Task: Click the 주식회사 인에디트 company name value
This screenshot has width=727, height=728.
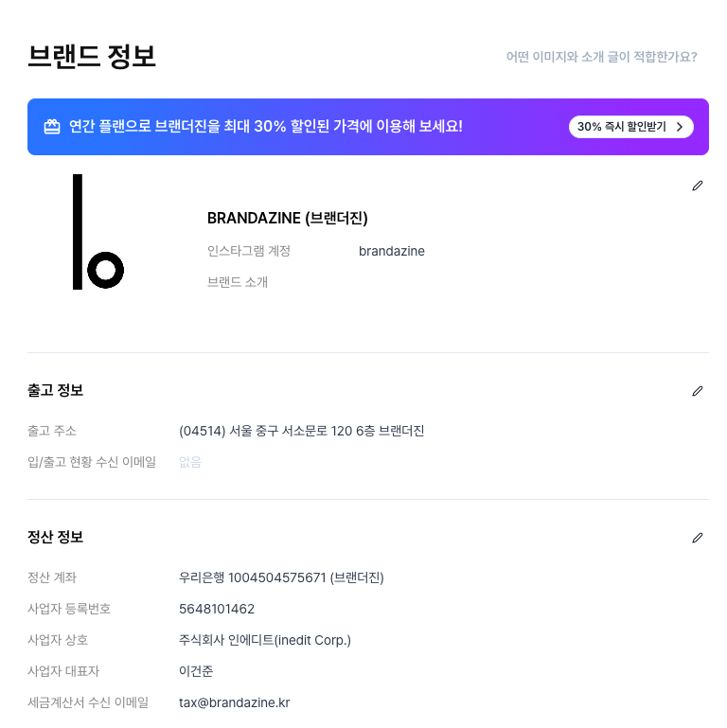Action: (x=265, y=640)
